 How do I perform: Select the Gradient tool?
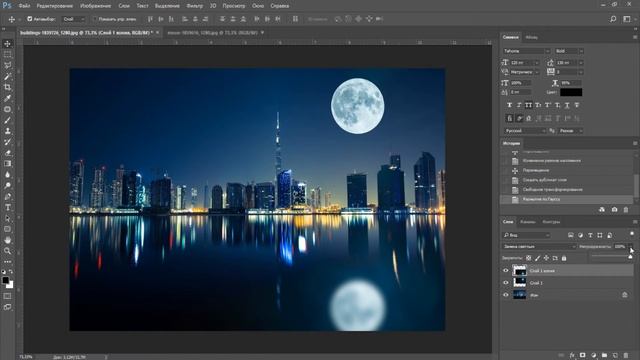[x=7, y=164]
